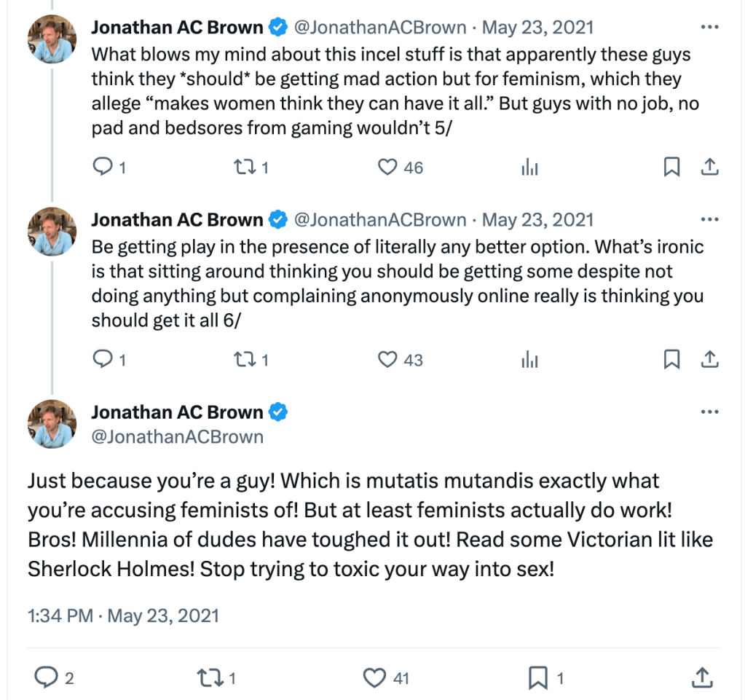View analytics of tweet ending 6/

pyautogui.click(x=529, y=360)
